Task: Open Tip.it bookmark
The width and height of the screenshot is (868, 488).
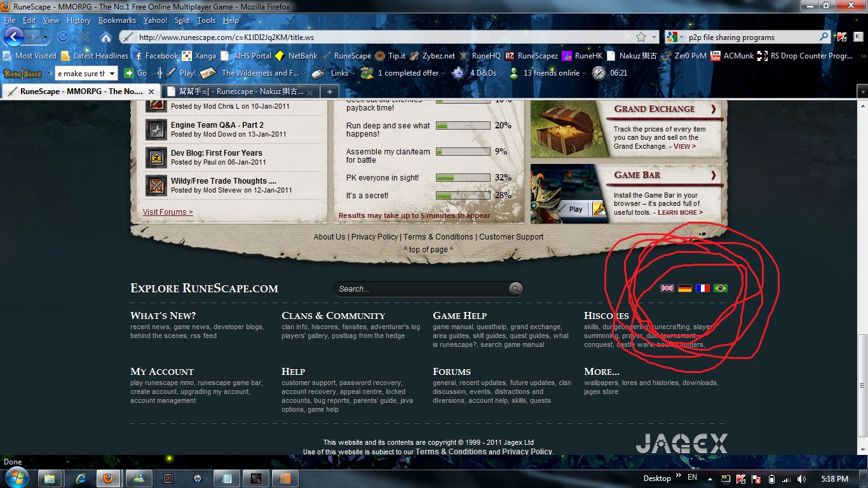Action: (390, 56)
